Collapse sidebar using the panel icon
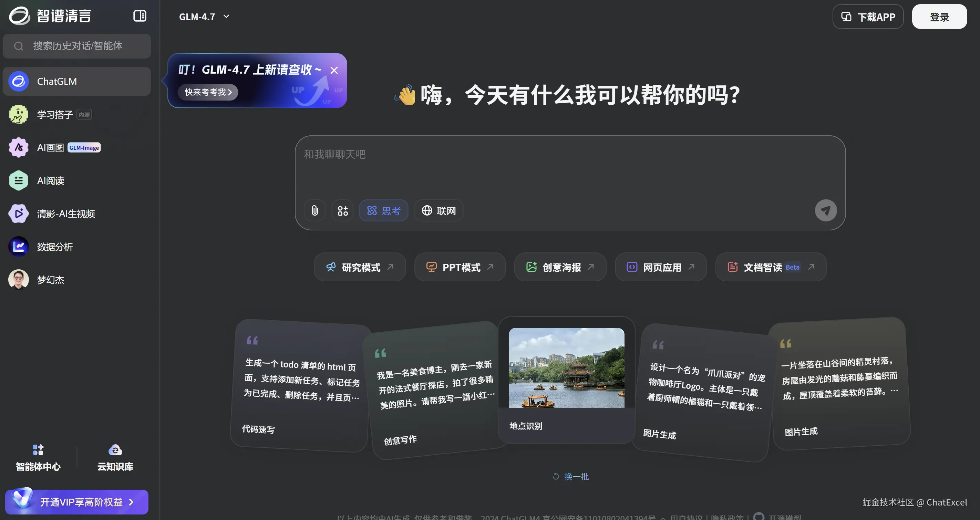 [x=140, y=16]
